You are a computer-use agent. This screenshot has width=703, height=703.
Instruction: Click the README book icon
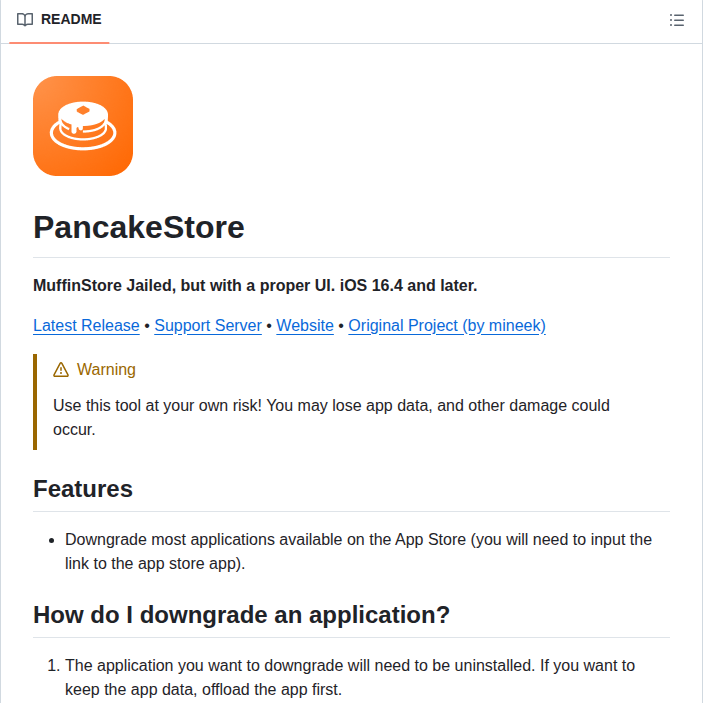tap(25, 20)
